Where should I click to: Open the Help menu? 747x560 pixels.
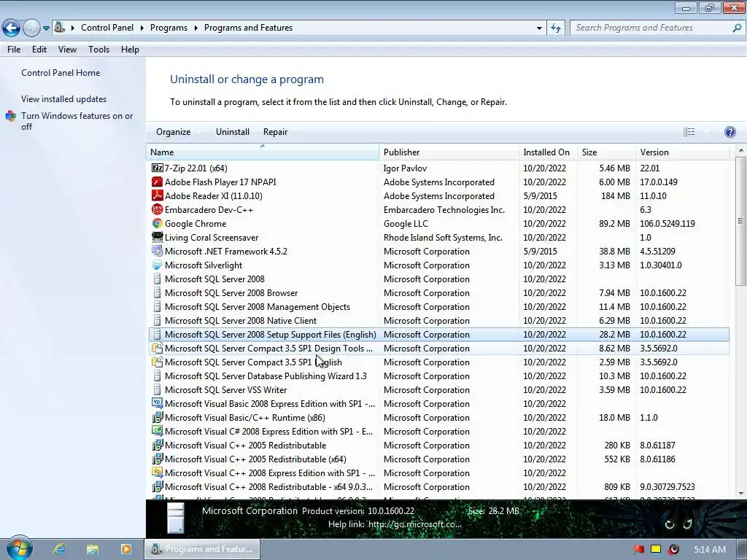[130, 50]
